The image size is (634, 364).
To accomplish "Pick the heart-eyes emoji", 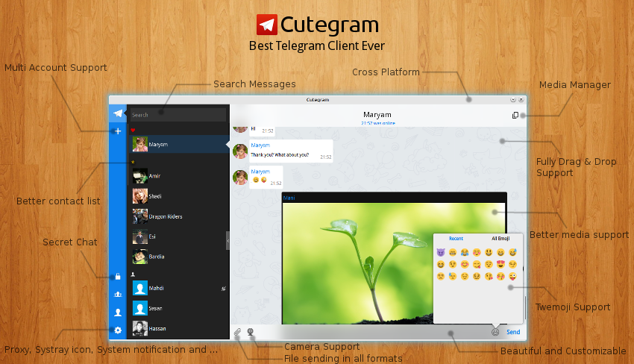I will click(500, 265).
